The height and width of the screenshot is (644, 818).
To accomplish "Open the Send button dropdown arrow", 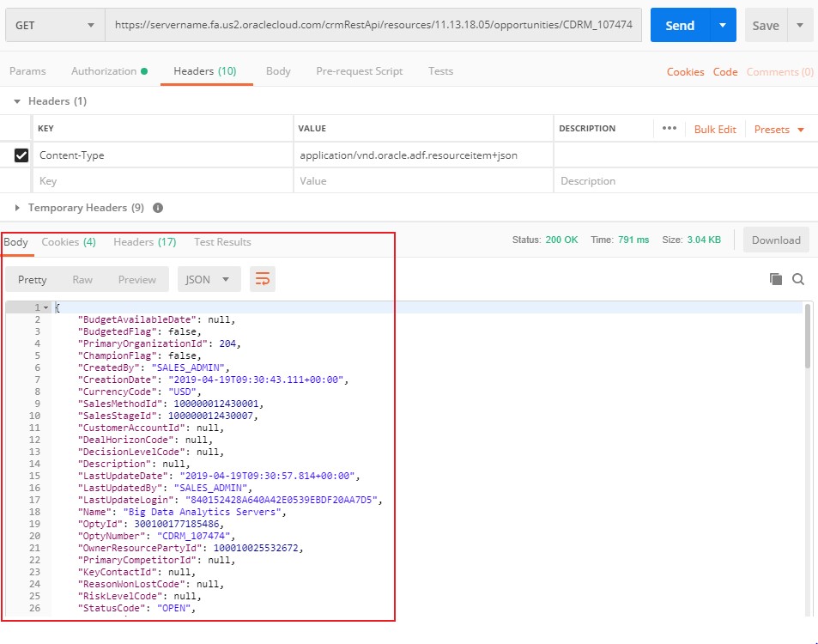I will 723,25.
